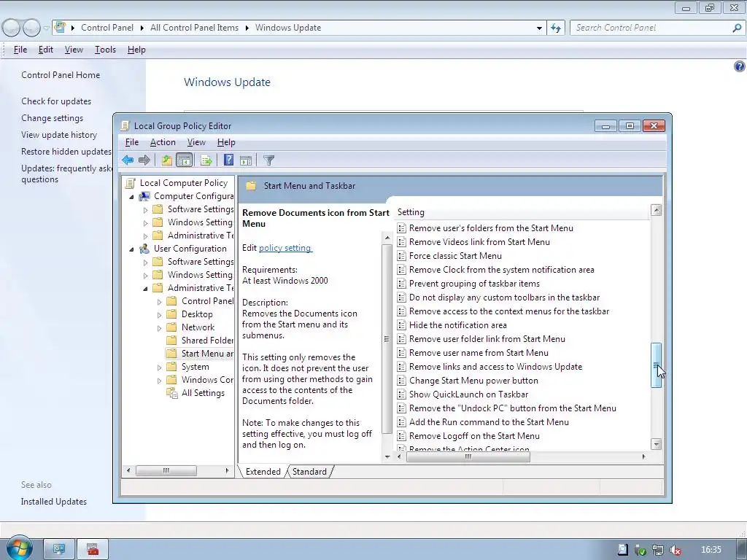747x560 pixels.
Task: Open the address bar history dropdown
Action: [x=539, y=28]
